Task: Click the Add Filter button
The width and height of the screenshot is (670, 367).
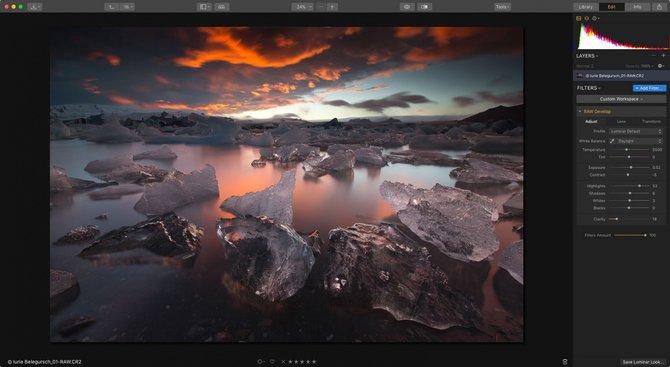Action: [x=649, y=88]
